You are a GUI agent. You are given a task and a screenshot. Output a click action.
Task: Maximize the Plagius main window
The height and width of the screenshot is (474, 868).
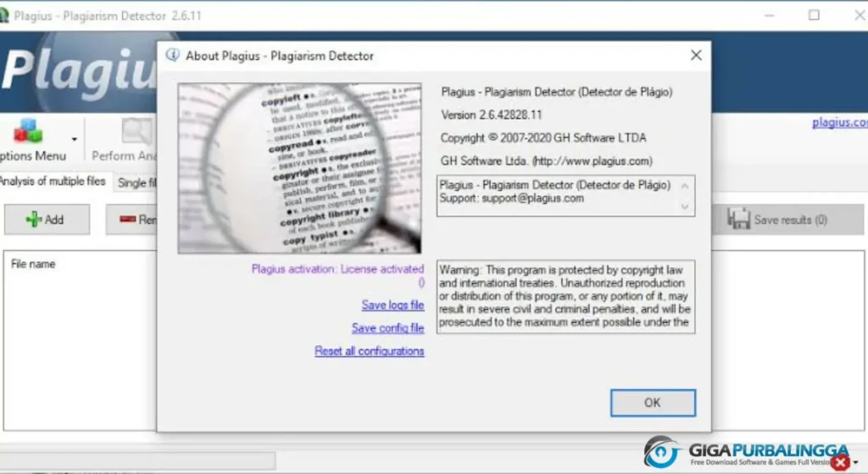click(x=814, y=15)
